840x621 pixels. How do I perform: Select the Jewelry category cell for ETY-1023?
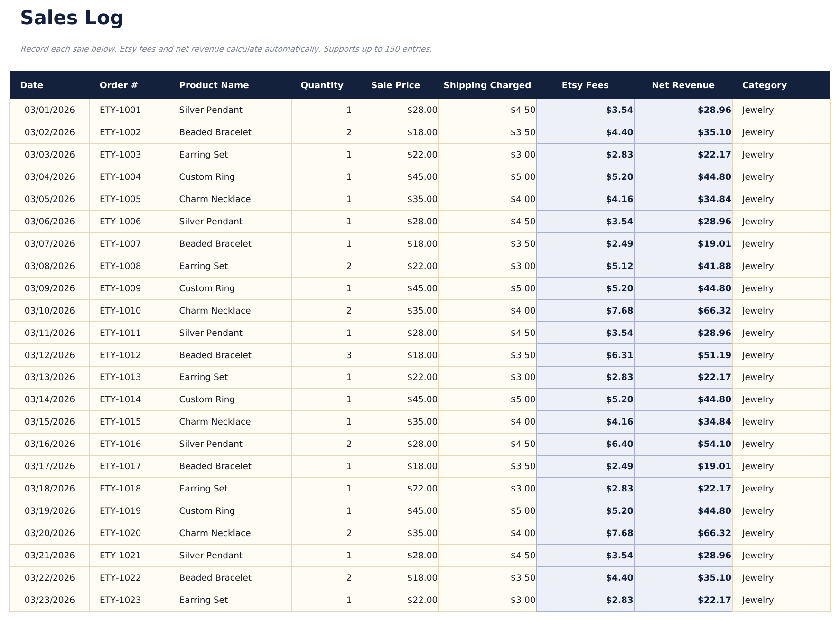[756, 600]
